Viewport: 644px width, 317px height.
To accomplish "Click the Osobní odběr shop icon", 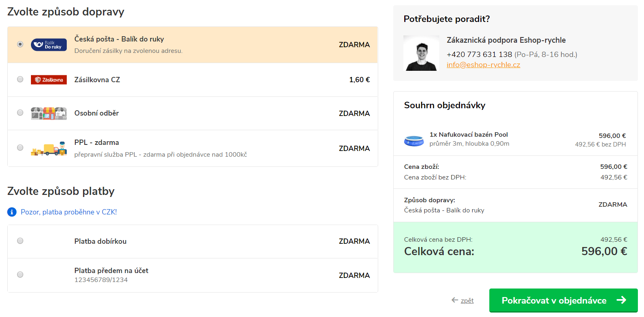I will (x=49, y=113).
